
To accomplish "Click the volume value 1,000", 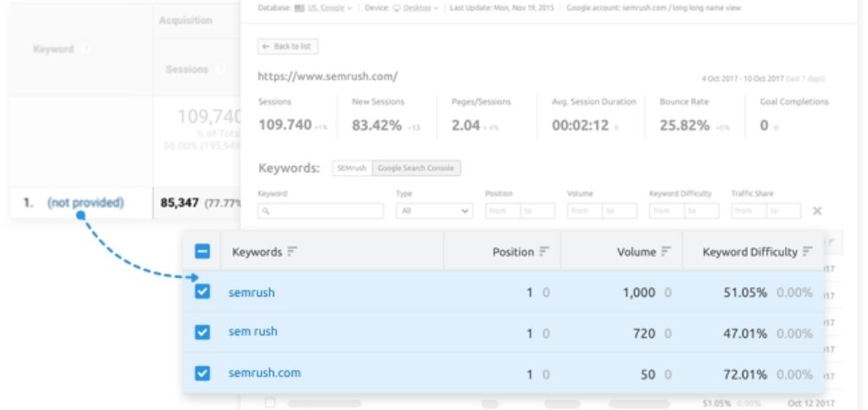I will pyautogui.click(x=639, y=292).
